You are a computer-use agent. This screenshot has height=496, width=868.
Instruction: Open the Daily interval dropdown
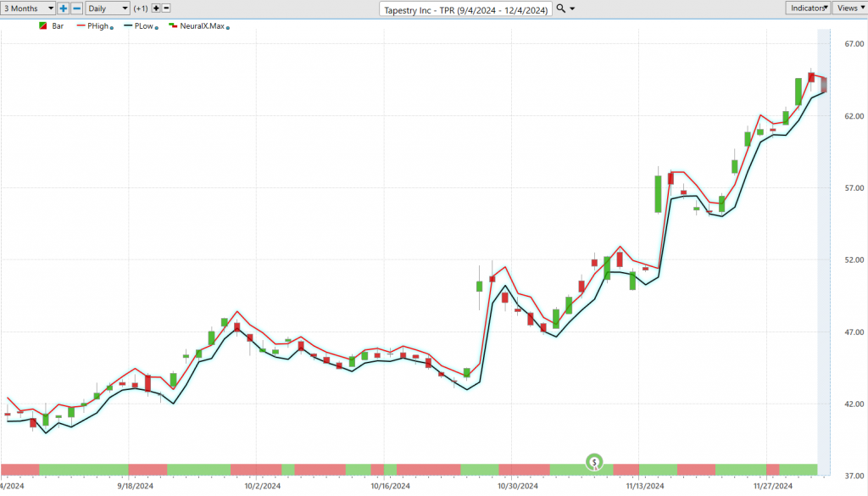click(x=108, y=8)
